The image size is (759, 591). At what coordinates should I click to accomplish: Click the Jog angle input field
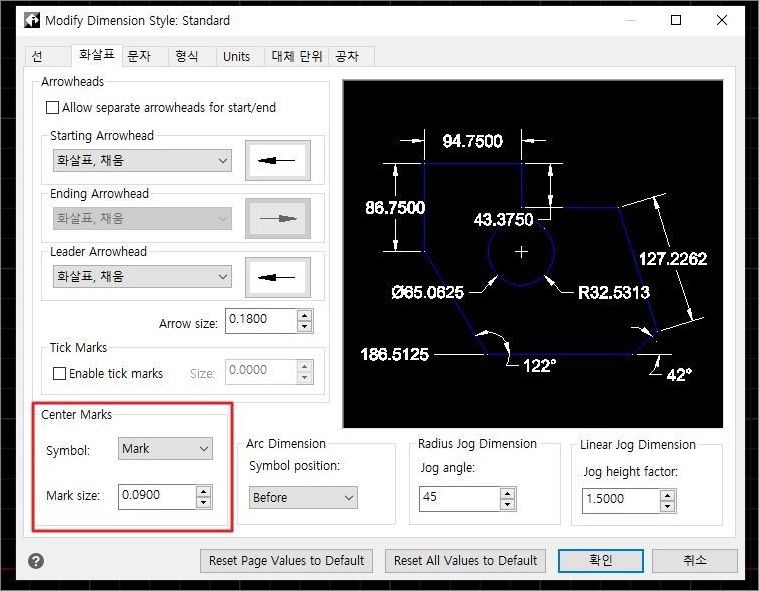(459, 499)
